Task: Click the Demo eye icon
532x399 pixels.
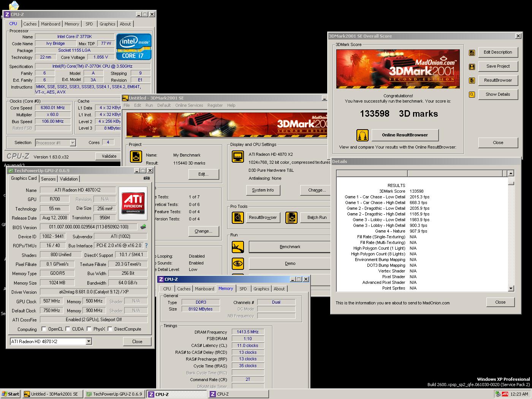Action: [x=238, y=263]
